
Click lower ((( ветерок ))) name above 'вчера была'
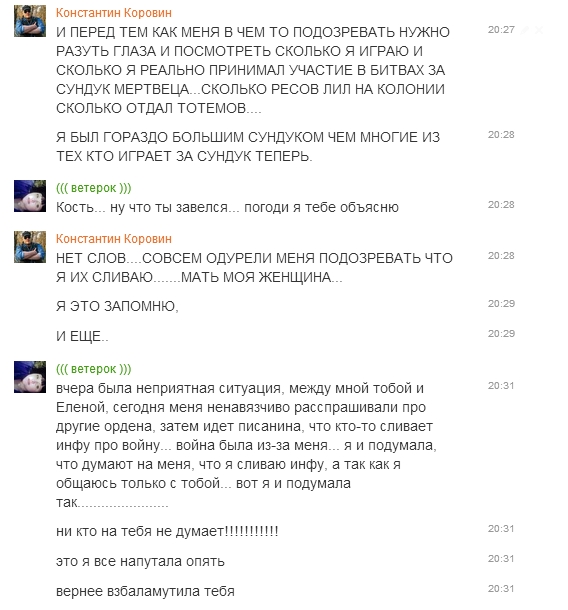tap(94, 369)
